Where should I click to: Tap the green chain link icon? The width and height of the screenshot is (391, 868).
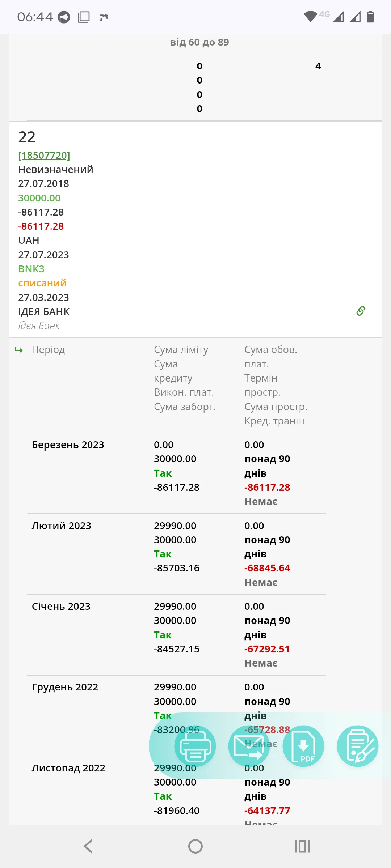pyautogui.click(x=361, y=311)
